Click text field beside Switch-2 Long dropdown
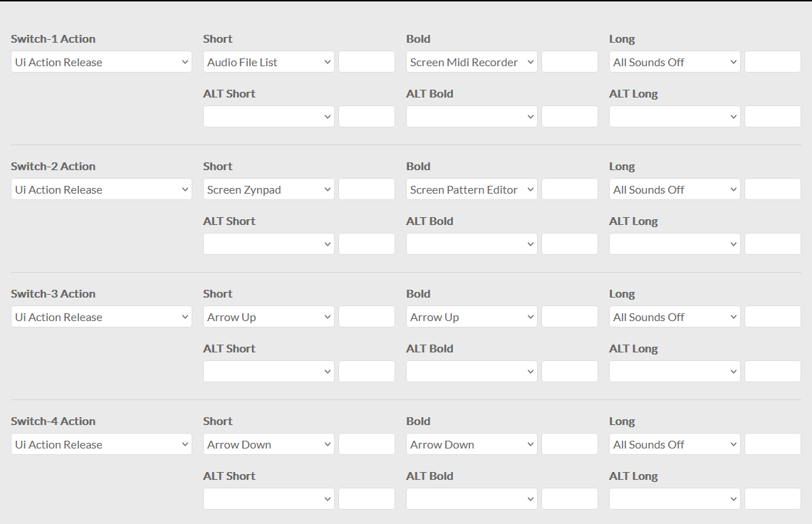 [772, 189]
